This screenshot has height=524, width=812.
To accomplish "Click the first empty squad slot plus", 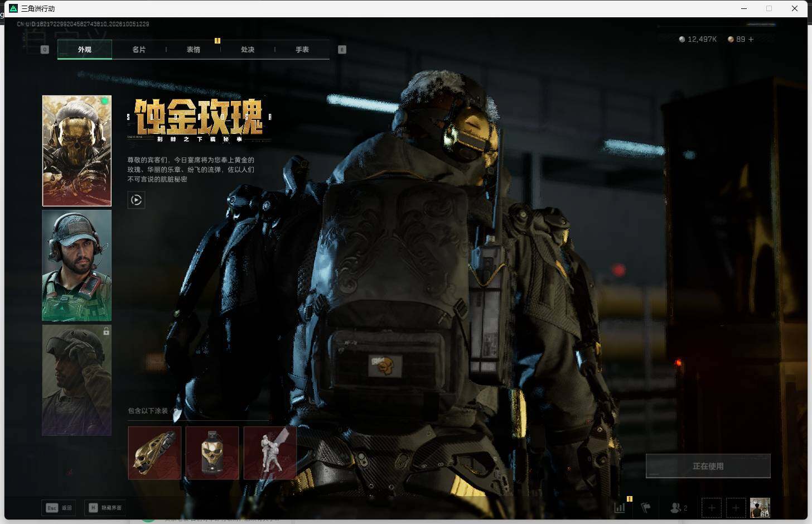I will [x=711, y=508].
